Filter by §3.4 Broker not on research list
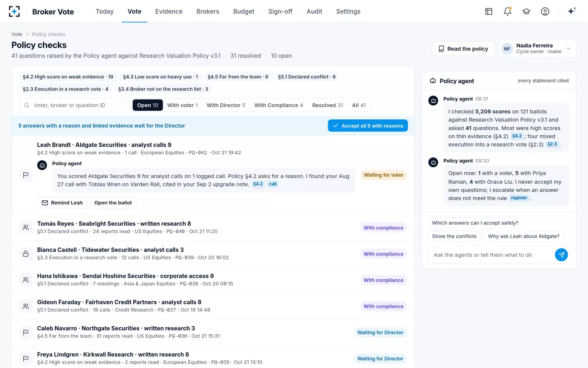The image size is (588, 368). [163, 89]
